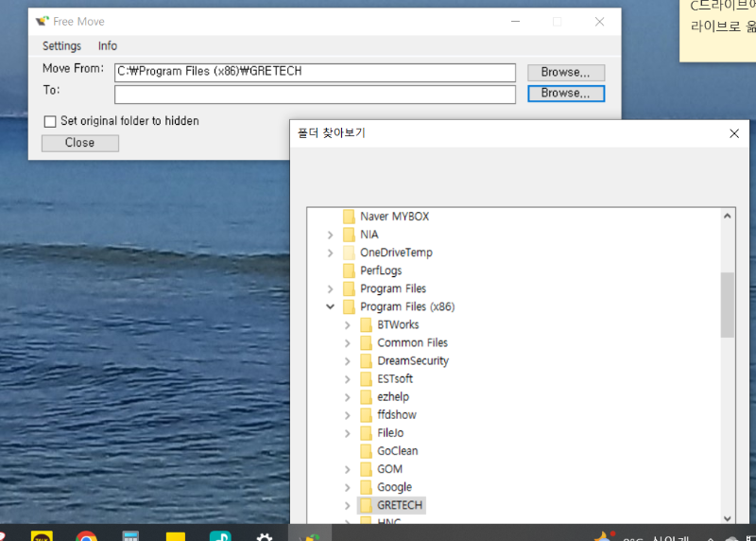The image size is (756, 541).
Task: Expand the NIA folder
Action: (x=330, y=235)
